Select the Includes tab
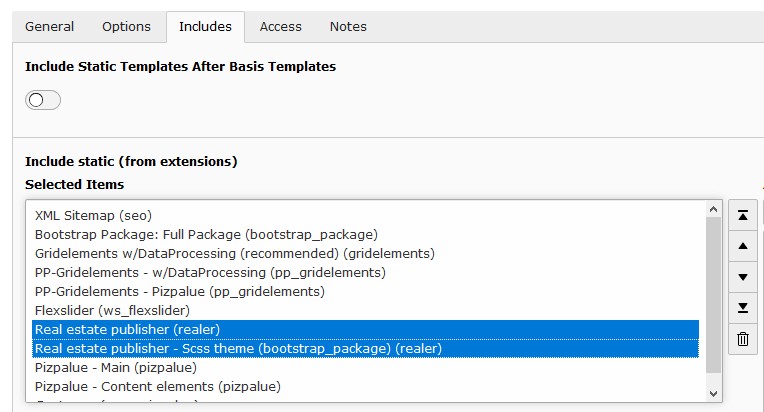The image size is (764, 412). tap(205, 26)
